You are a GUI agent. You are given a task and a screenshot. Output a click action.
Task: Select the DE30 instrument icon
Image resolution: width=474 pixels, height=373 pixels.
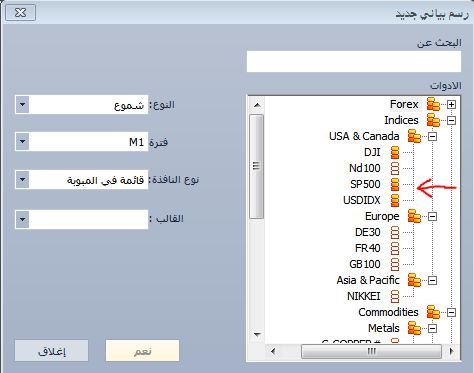pyautogui.click(x=395, y=232)
